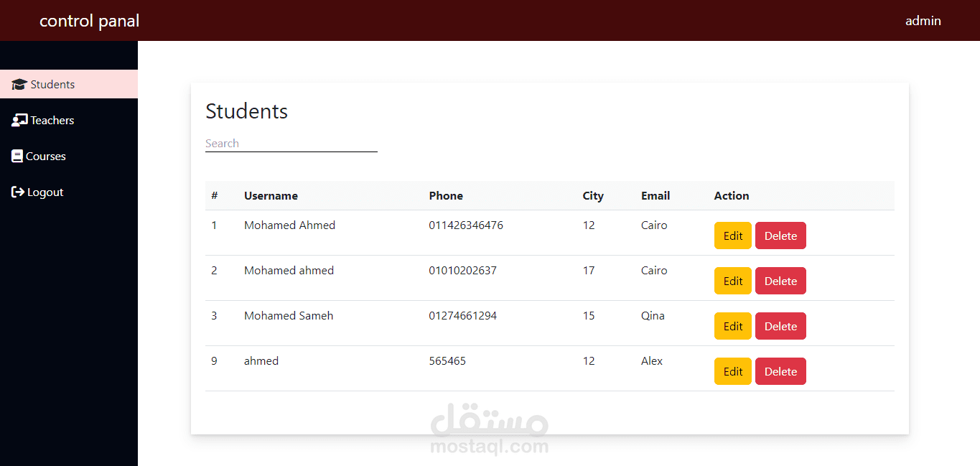Open the Teachers sidebar menu item
Viewport: 980px width, 466px height.
(69, 120)
